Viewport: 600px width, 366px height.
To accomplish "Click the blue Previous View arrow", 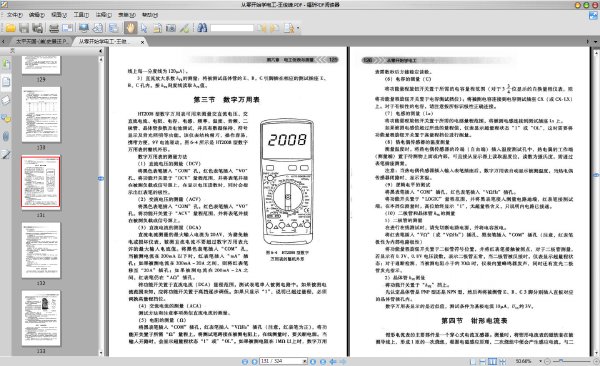I will 333,361.
